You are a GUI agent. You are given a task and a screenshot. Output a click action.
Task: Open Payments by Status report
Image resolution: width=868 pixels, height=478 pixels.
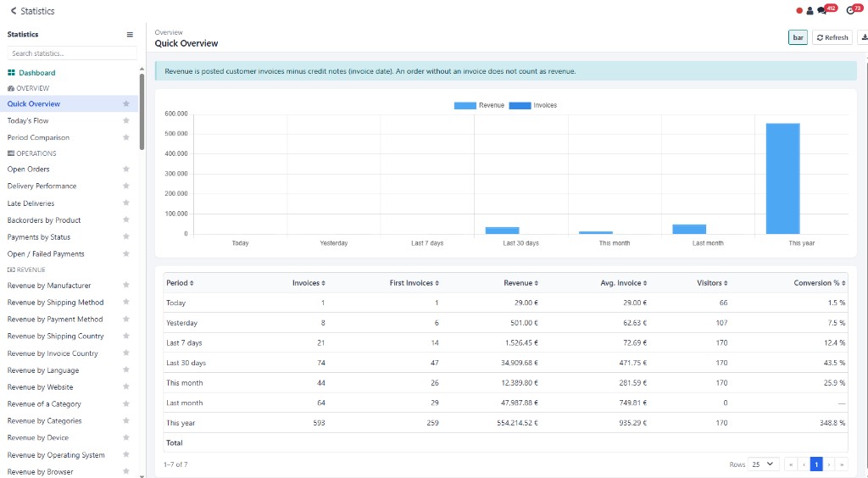click(39, 236)
